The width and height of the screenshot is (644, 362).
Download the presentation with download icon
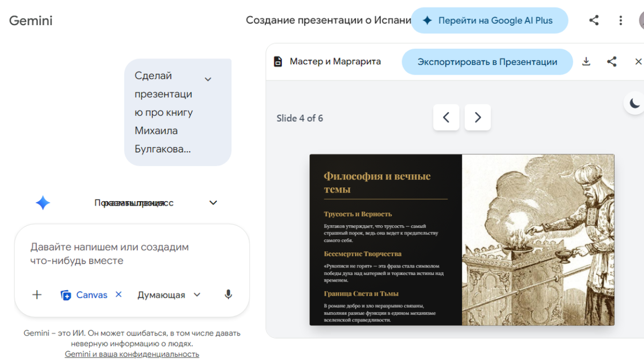[586, 62]
